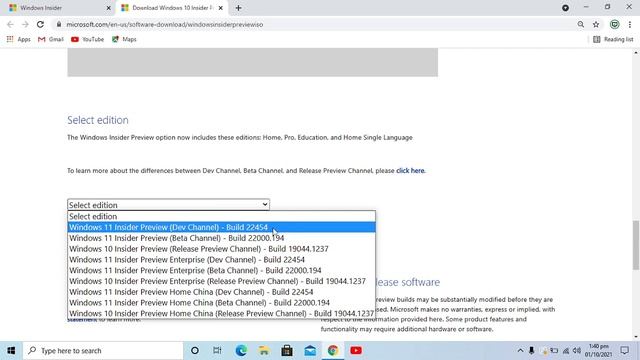The width and height of the screenshot is (640, 360).
Task: Select Windows 11 Insider Preview Enterprise (Beta Channel)
Action: coord(221,270)
